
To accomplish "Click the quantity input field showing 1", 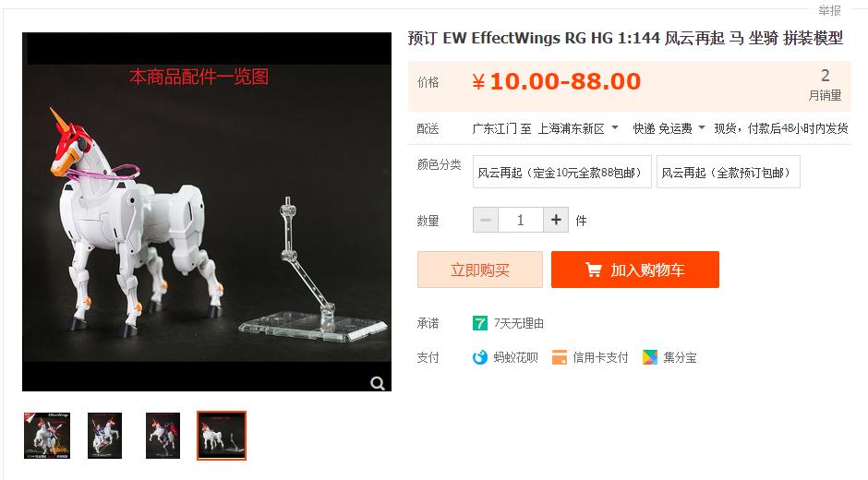I will pyautogui.click(x=521, y=220).
